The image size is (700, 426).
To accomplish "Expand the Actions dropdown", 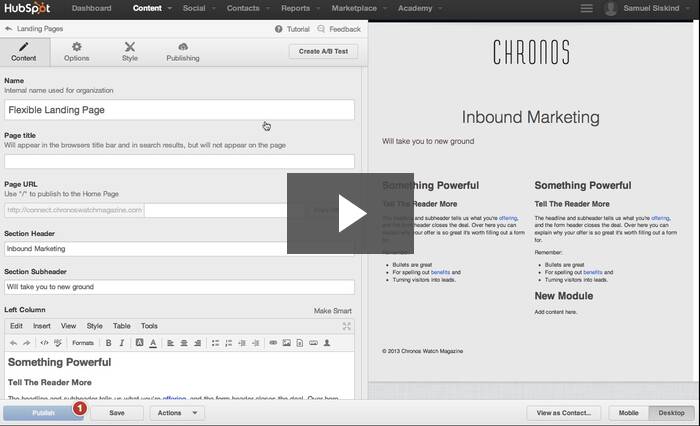I will click(177, 413).
